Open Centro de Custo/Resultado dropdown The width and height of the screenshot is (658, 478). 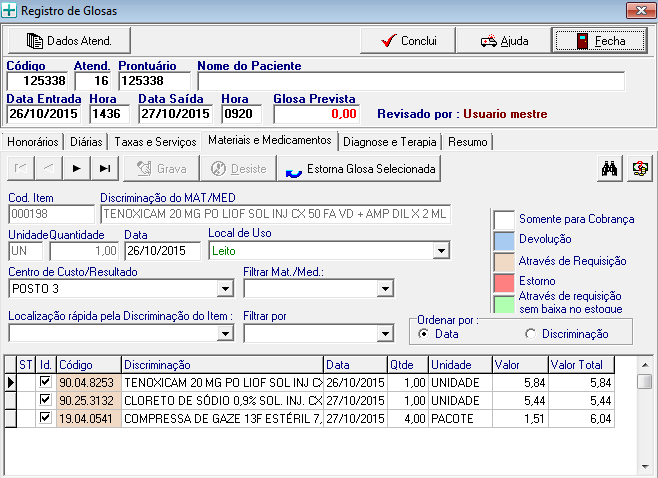point(225,289)
